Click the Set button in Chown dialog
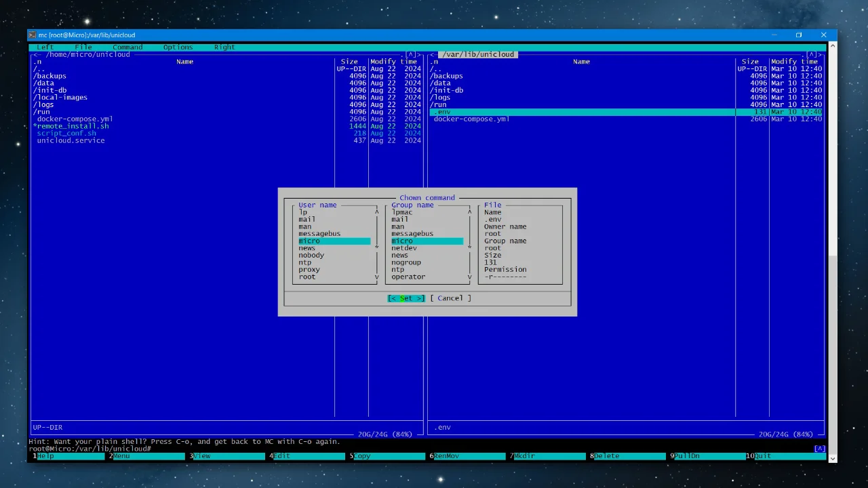This screenshot has width=868, height=488. pyautogui.click(x=406, y=298)
